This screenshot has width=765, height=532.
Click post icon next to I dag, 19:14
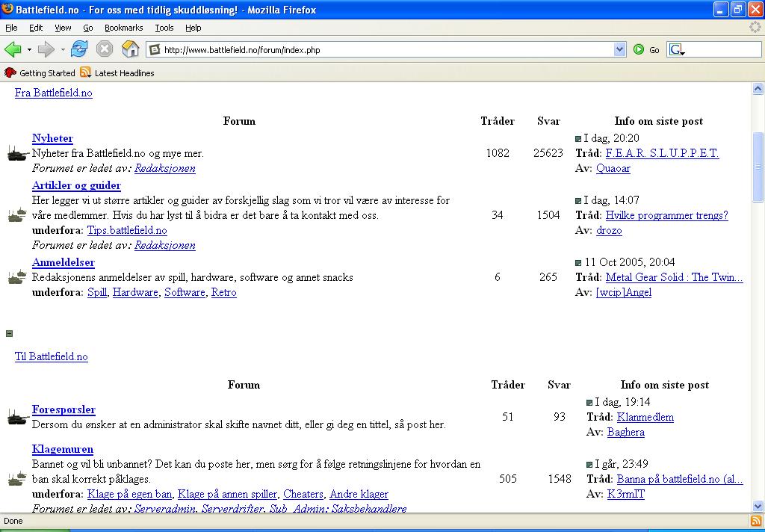(x=589, y=403)
